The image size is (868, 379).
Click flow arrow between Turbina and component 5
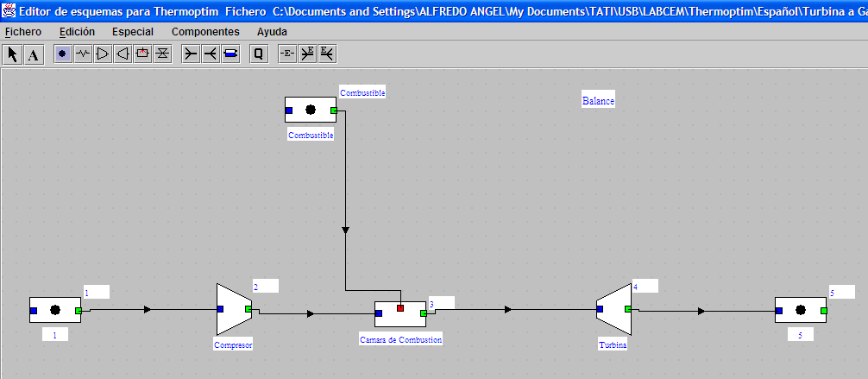(x=701, y=312)
